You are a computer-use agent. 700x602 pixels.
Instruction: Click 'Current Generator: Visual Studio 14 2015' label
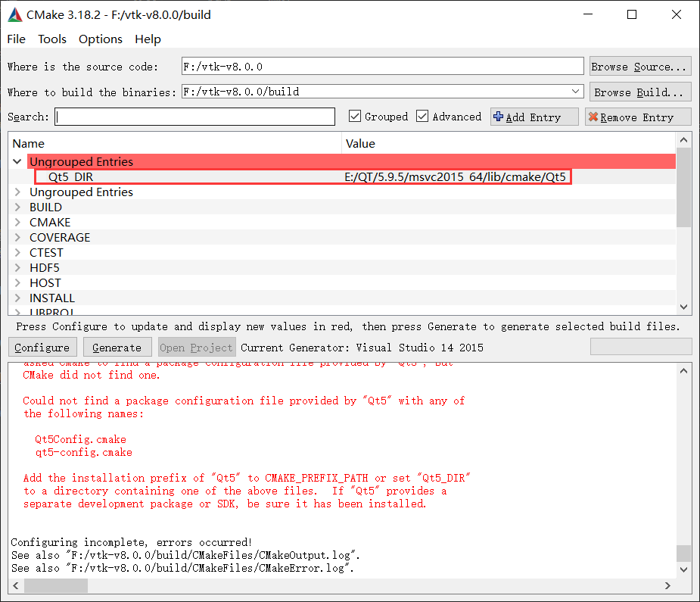(x=362, y=348)
